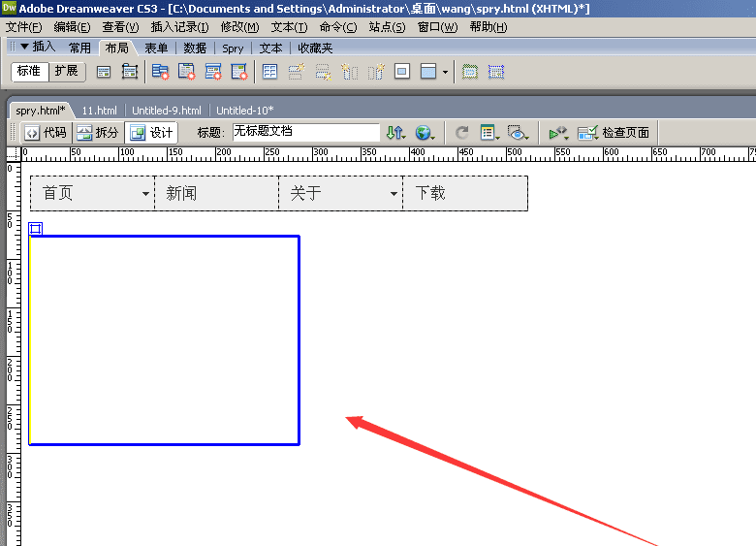Click the Insert Row Above icon
The width and height of the screenshot is (756, 546).
[x=297, y=73]
